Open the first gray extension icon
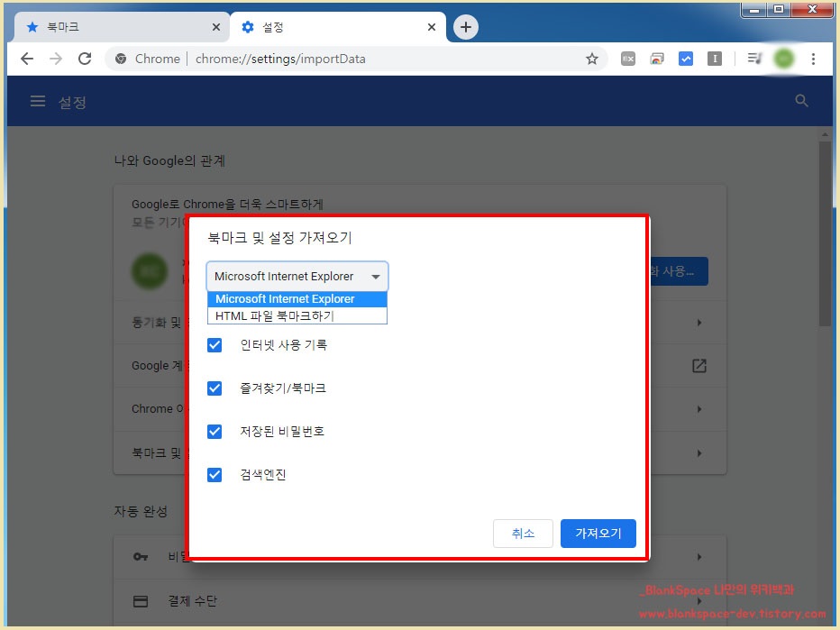 point(628,59)
